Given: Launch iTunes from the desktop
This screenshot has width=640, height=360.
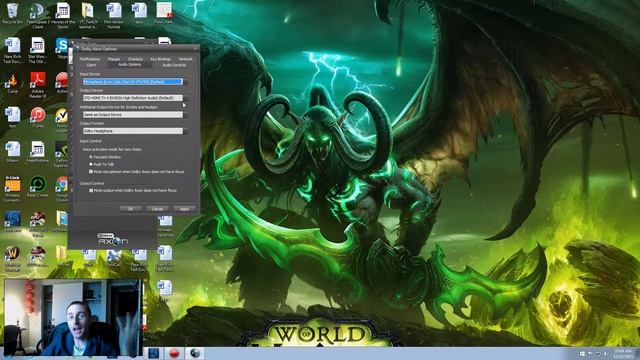Looking at the screenshot, I should pos(38,118).
